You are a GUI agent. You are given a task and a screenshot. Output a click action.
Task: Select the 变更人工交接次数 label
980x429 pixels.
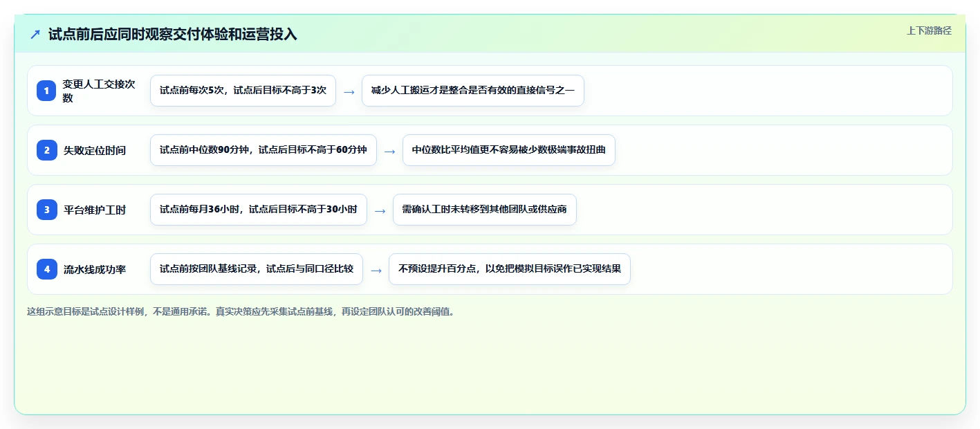pyautogui.click(x=100, y=91)
